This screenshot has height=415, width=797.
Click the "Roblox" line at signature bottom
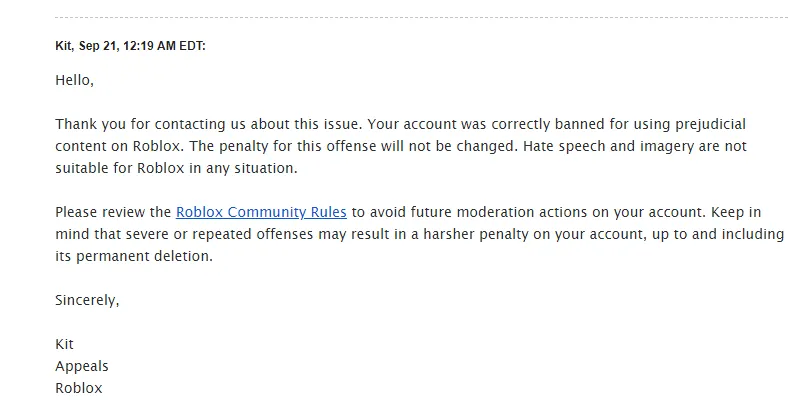coord(79,388)
